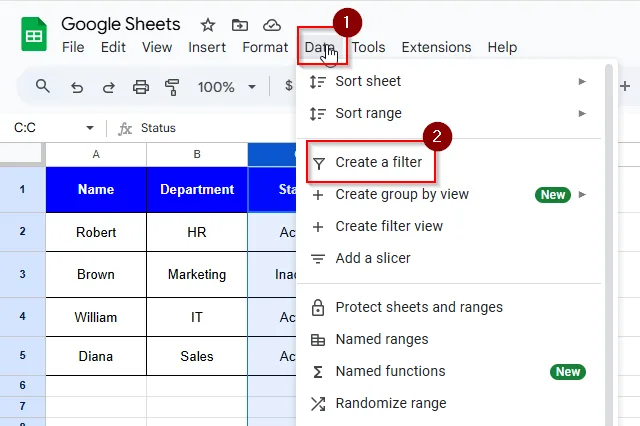Image resolution: width=640 pixels, height=426 pixels.
Task: Click the New badge on Named functions
Action: pyautogui.click(x=567, y=372)
